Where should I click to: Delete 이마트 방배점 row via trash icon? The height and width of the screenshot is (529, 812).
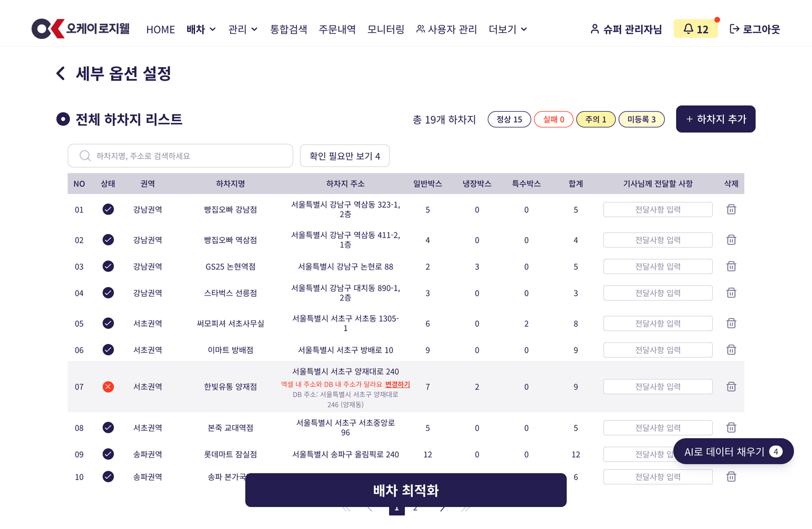(x=731, y=350)
